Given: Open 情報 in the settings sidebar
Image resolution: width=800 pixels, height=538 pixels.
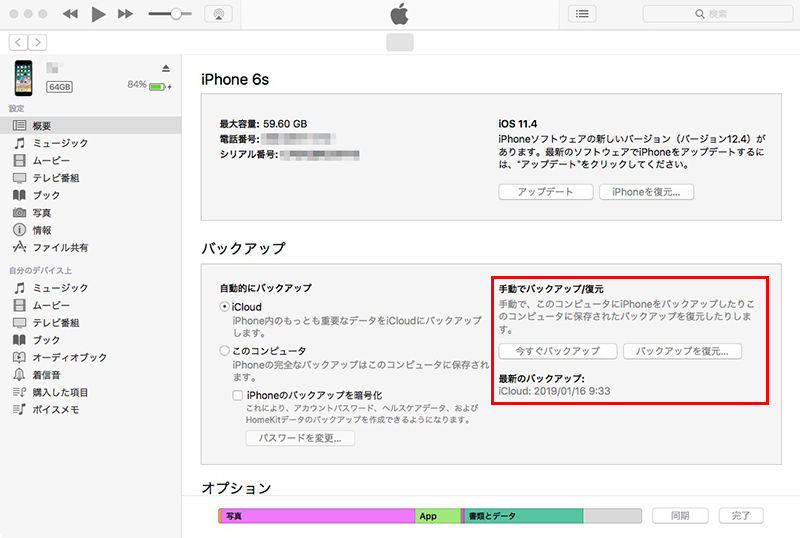Looking at the screenshot, I should (90, 230).
